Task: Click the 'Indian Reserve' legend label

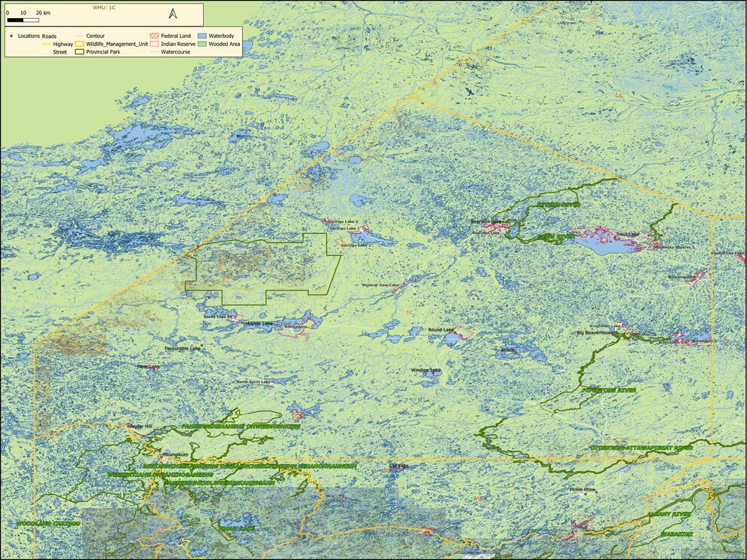Action: pyautogui.click(x=178, y=44)
